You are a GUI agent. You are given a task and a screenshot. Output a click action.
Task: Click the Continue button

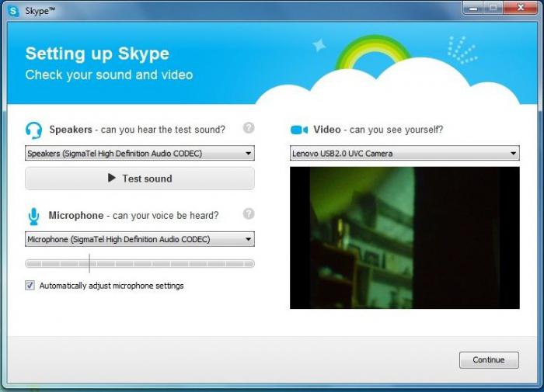tap(489, 359)
